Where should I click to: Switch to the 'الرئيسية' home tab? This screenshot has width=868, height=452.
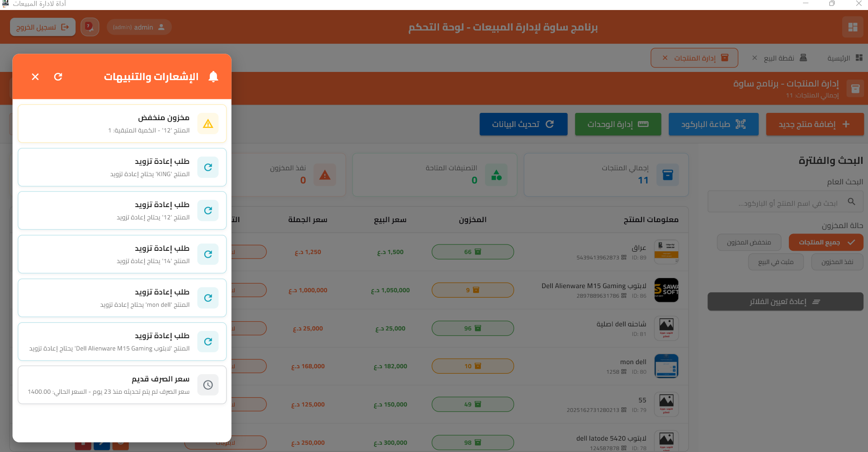[844, 58]
